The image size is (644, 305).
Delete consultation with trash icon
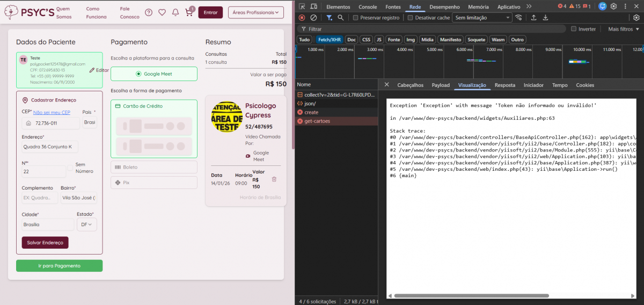pos(274,179)
